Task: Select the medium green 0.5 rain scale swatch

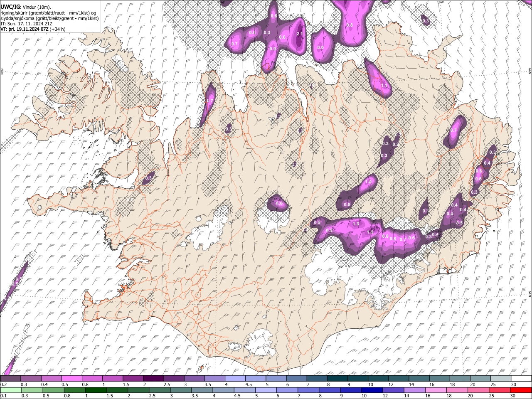Action: [53, 390]
